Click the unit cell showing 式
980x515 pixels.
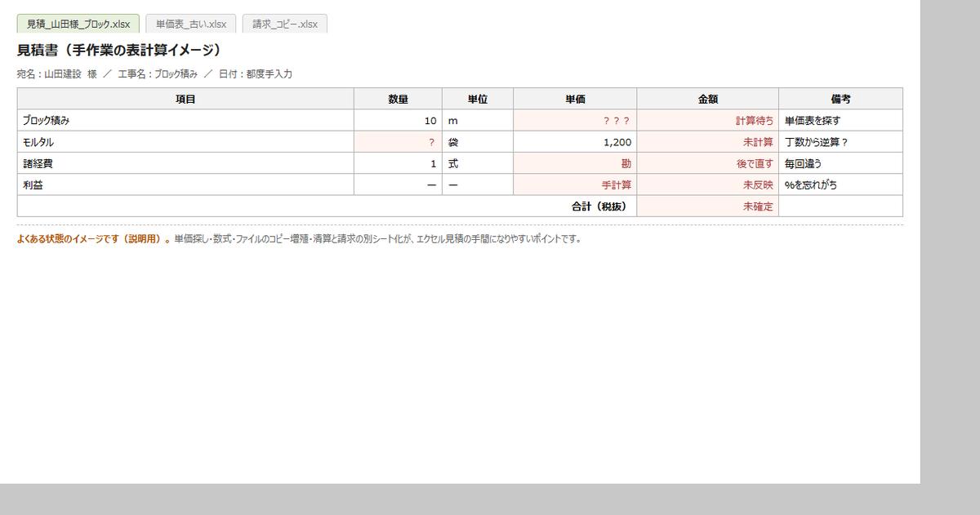pyautogui.click(x=478, y=163)
